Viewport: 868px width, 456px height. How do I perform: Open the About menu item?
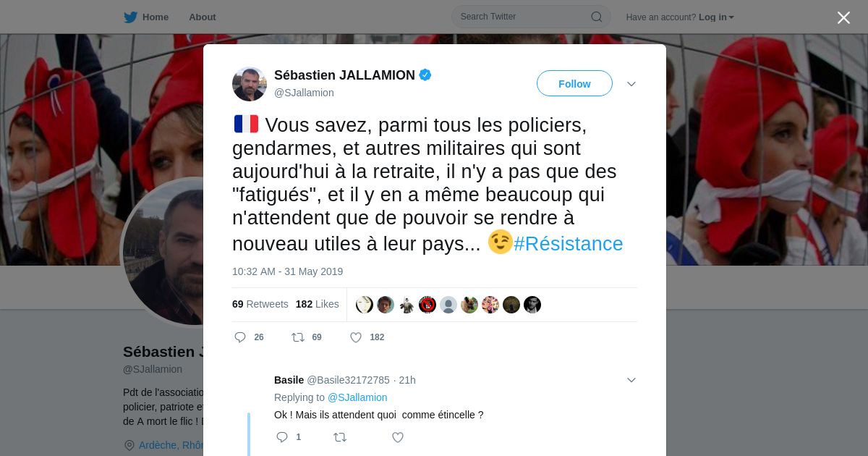[203, 17]
